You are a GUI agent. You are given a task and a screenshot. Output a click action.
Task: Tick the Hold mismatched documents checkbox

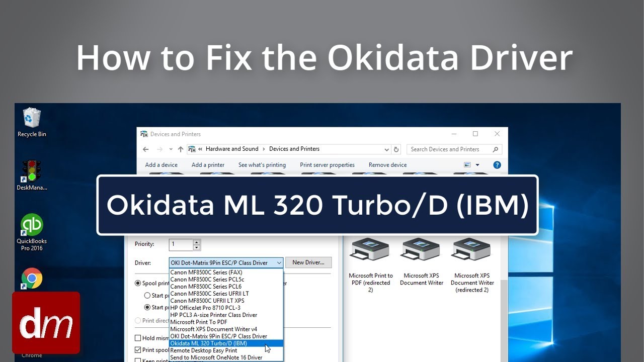pos(138,338)
